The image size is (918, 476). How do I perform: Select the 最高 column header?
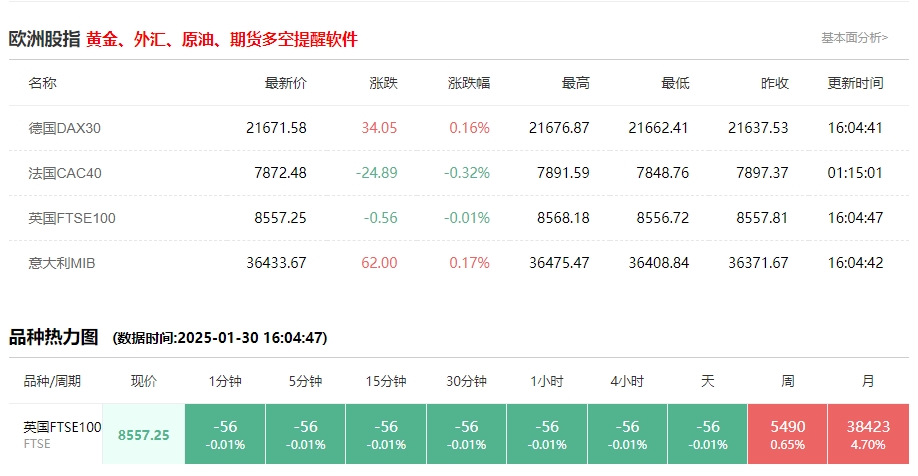(576, 83)
